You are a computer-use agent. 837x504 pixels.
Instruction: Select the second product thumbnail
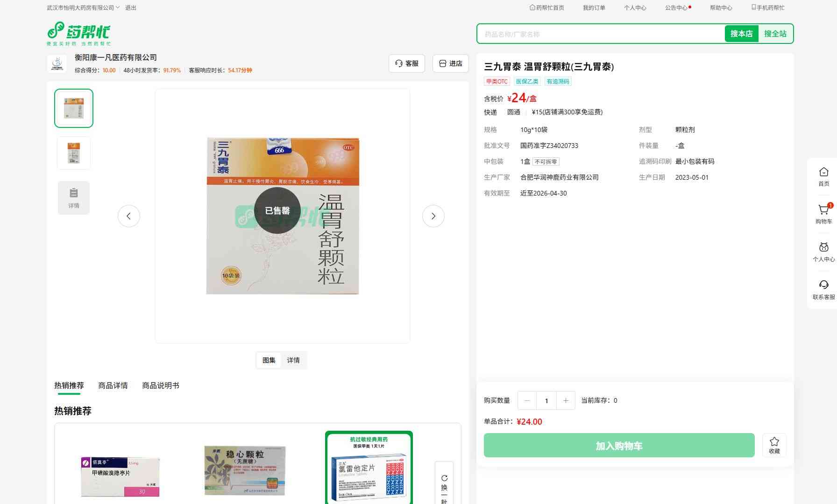click(x=74, y=153)
